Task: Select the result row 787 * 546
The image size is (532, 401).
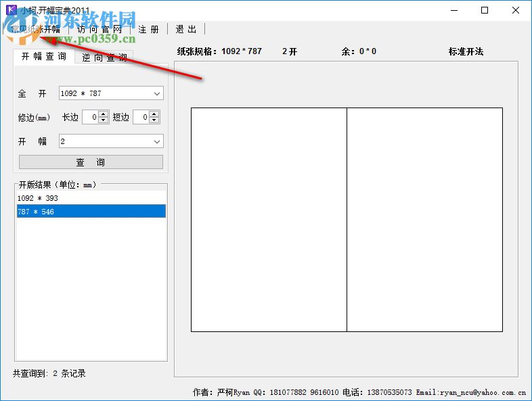Action: tap(91, 212)
